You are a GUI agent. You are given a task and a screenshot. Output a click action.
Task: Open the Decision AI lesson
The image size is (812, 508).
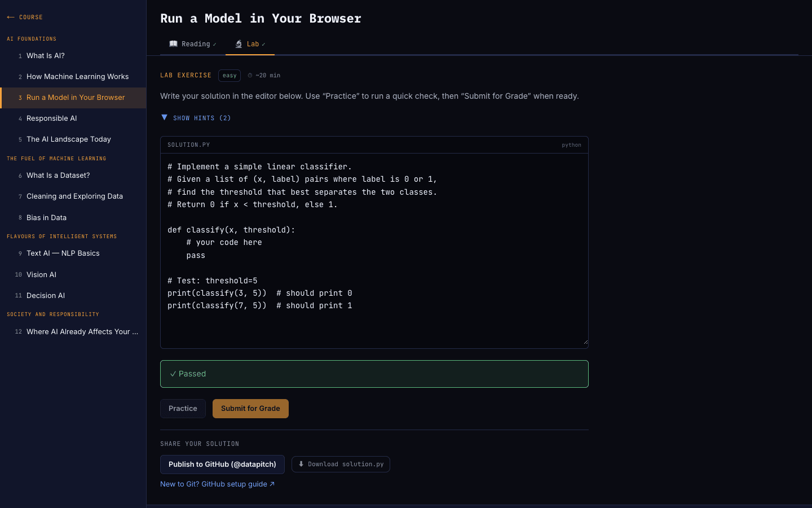[73, 296]
